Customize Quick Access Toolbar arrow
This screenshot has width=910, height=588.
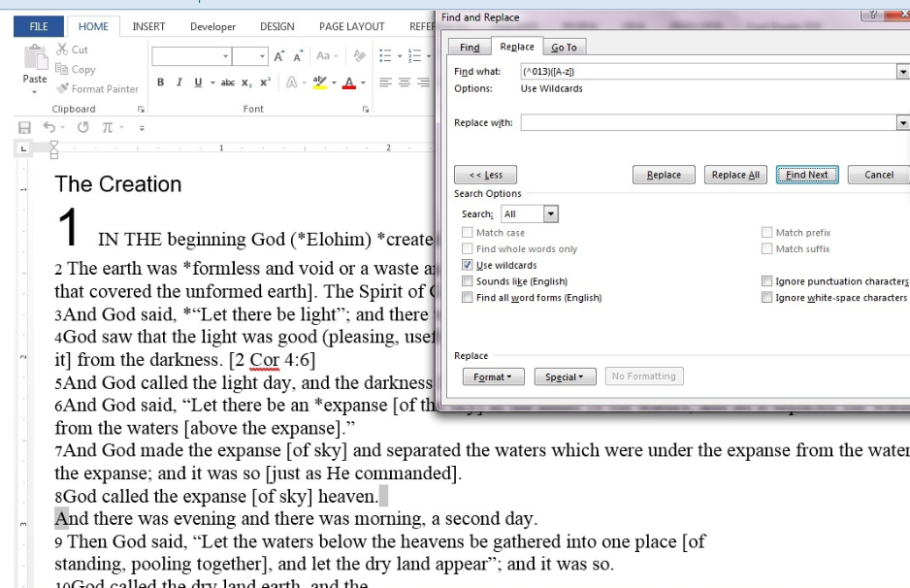point(142,128)
